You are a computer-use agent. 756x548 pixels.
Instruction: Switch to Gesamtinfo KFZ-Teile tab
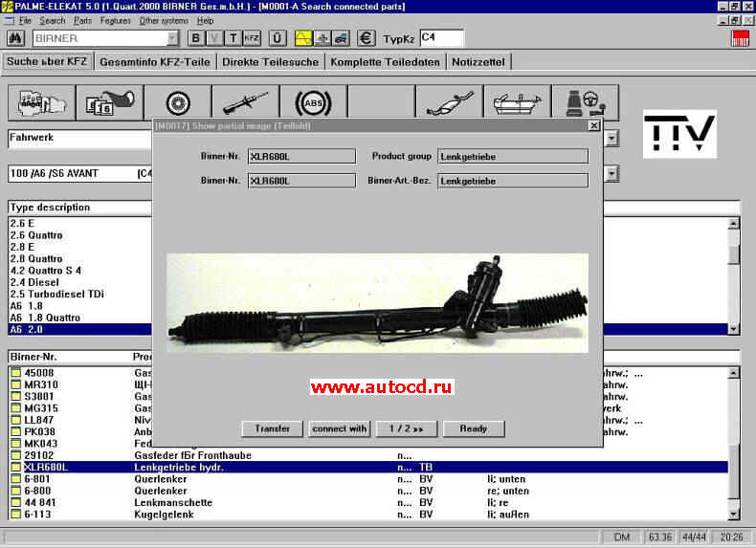click(155, 62)
